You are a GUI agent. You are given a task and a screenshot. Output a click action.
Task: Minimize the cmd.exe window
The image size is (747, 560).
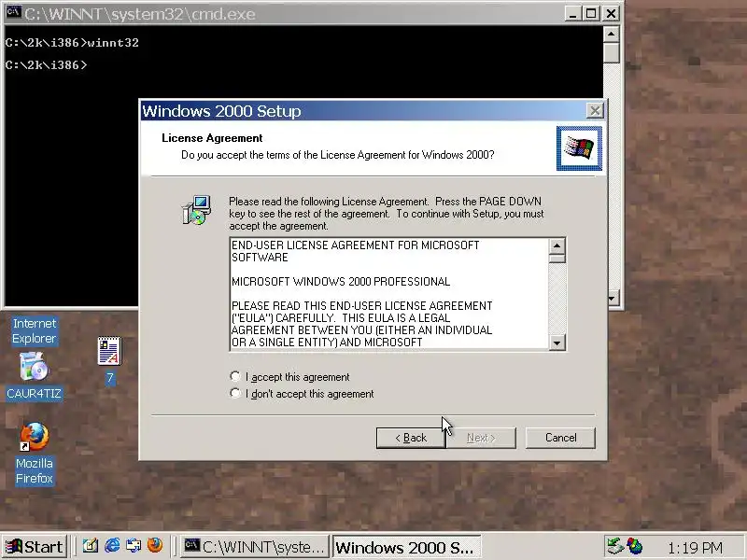pos(572,13)
